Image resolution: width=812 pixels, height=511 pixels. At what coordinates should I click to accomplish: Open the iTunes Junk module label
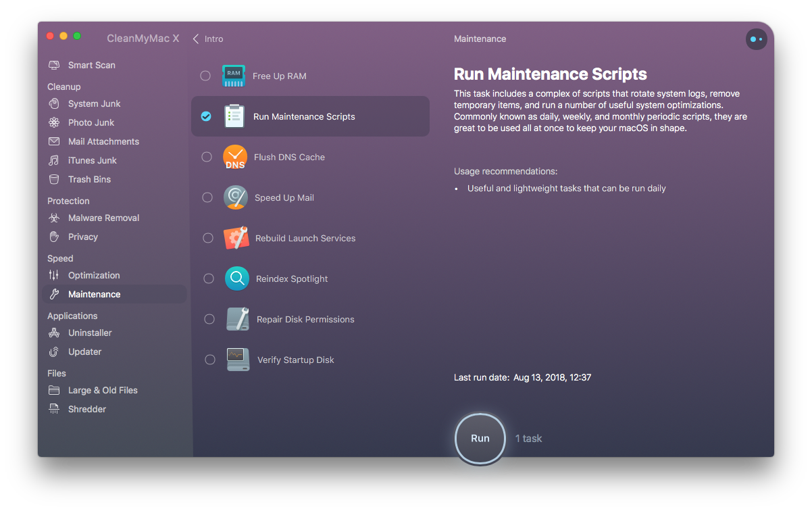coord(93,160)
